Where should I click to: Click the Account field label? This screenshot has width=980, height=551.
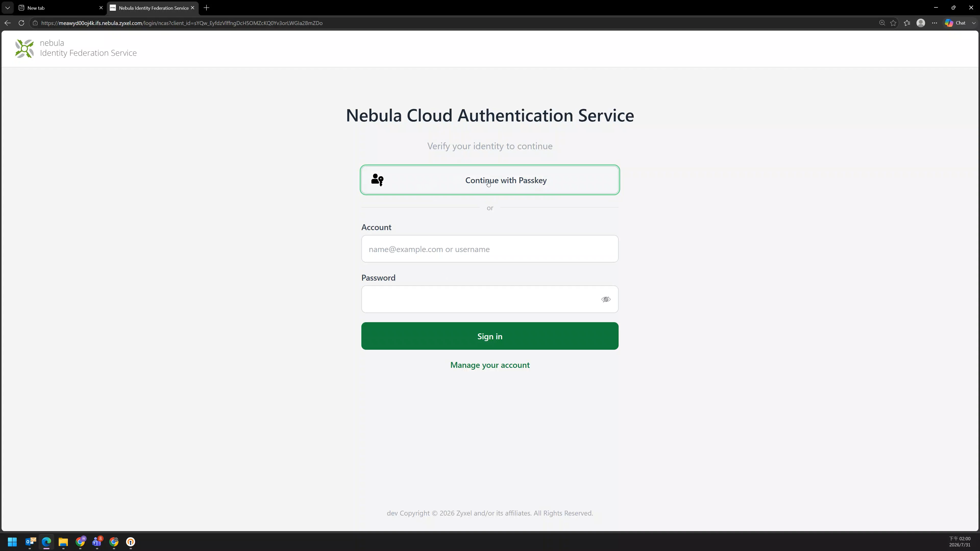pos(376,227)
